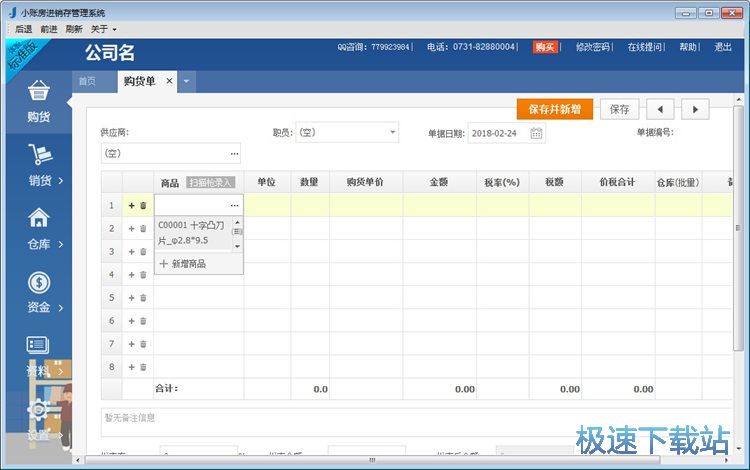Screen dimensions: 750x470
Task: Open the 购货 purchase module in sidebar
Action: (38, 103)
